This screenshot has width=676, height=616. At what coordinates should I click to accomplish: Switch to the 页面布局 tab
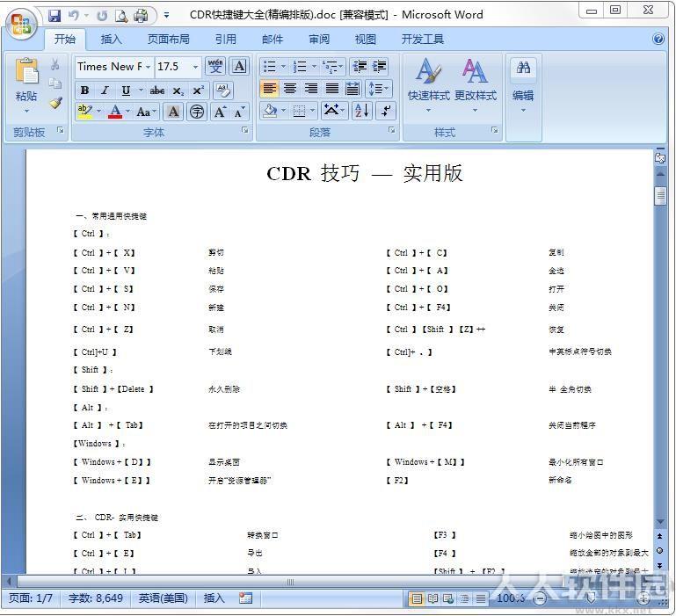pyautogui.click(x=168, y=40)
